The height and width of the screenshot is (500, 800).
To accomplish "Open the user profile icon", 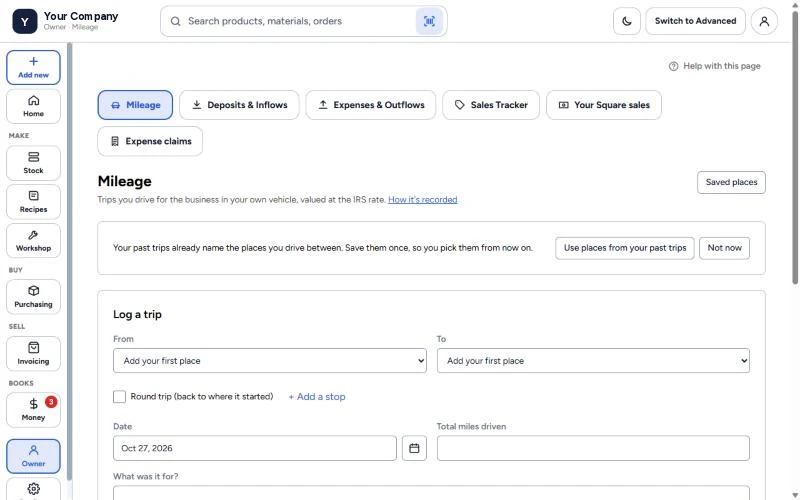I will [x=764, y=21].
